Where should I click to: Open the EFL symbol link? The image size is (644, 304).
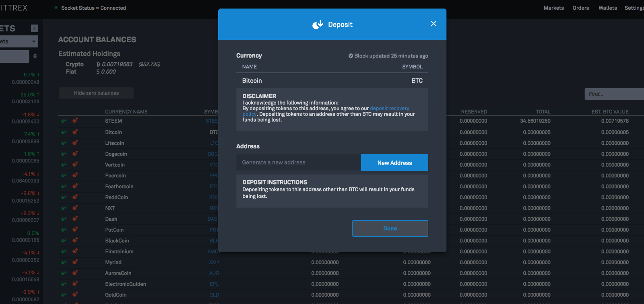click(x=214, y=284)
